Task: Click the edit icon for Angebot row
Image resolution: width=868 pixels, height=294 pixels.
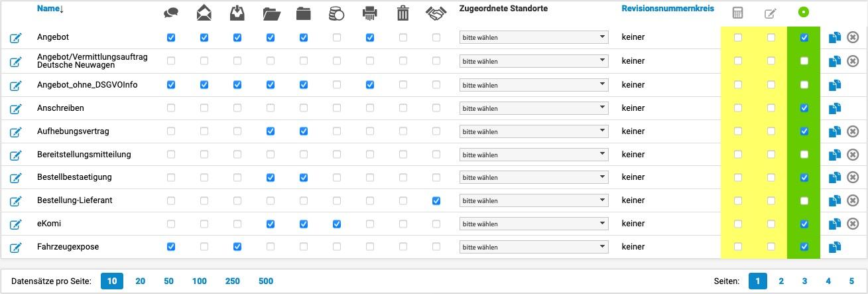Action: (16, 38)
